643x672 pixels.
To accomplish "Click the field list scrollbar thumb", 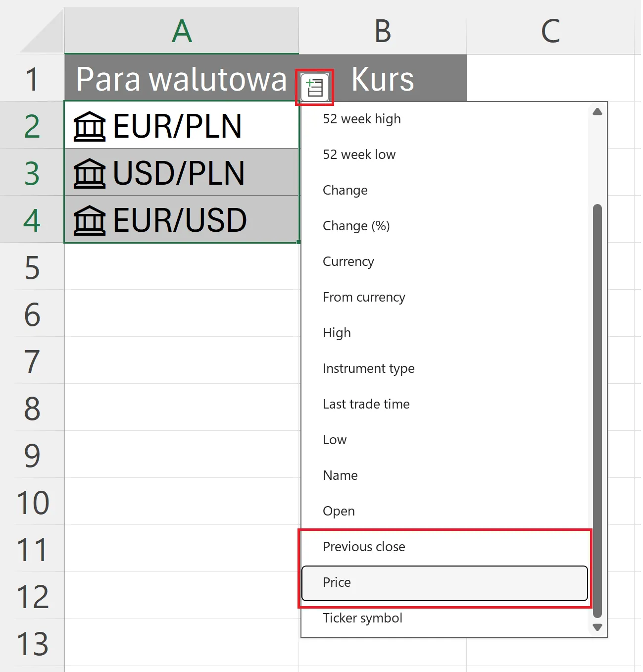I will (597, 410).
